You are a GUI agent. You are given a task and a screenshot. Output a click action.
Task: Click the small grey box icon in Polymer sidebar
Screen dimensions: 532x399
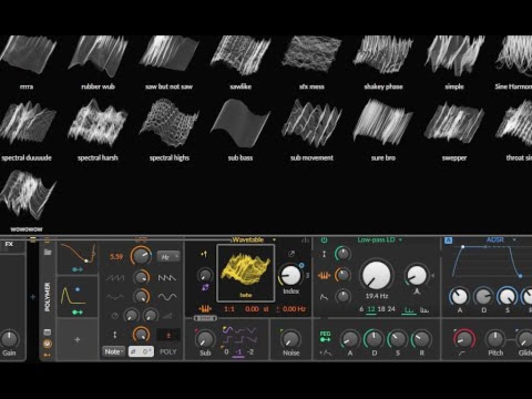pyautogui.click(x=47, y=332)
